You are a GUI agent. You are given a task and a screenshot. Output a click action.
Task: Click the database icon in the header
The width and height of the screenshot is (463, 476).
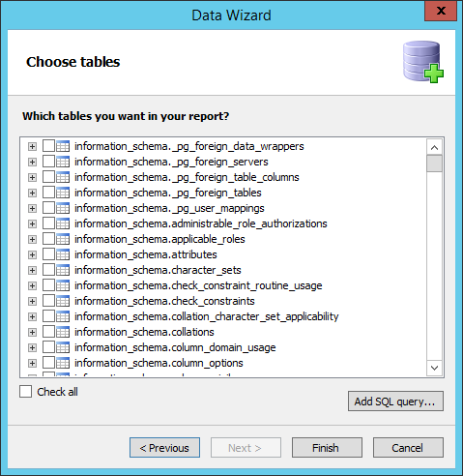click(423, 62)
